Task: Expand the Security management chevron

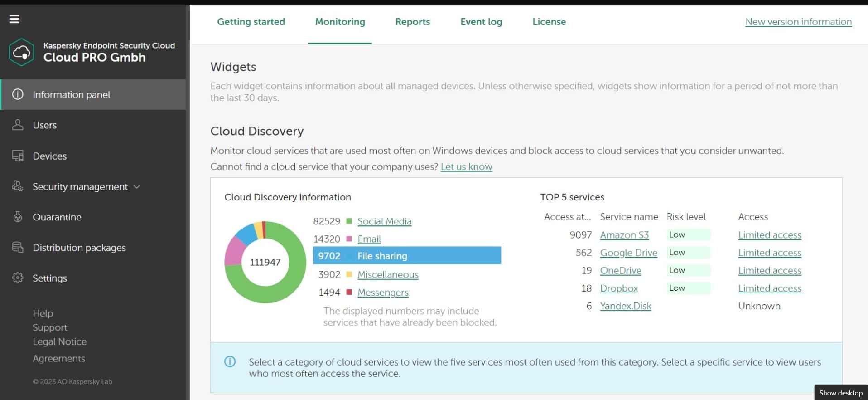Action: [x=137, y=186]
